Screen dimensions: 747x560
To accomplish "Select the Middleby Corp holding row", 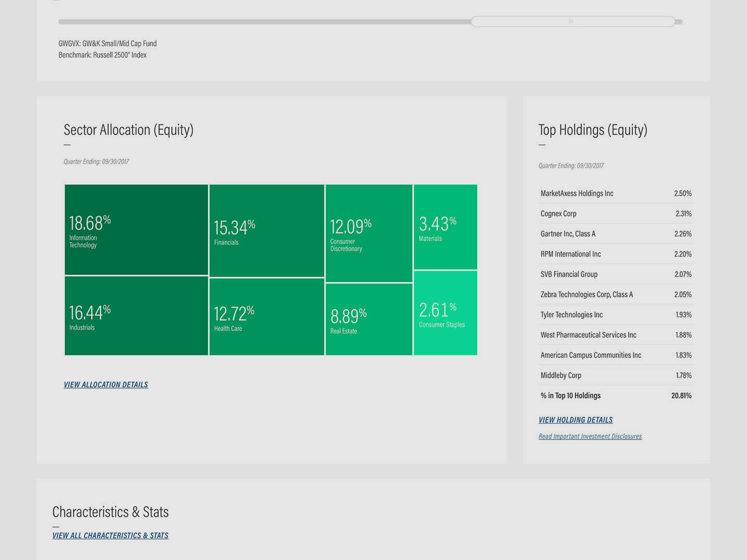I will 615,375.
